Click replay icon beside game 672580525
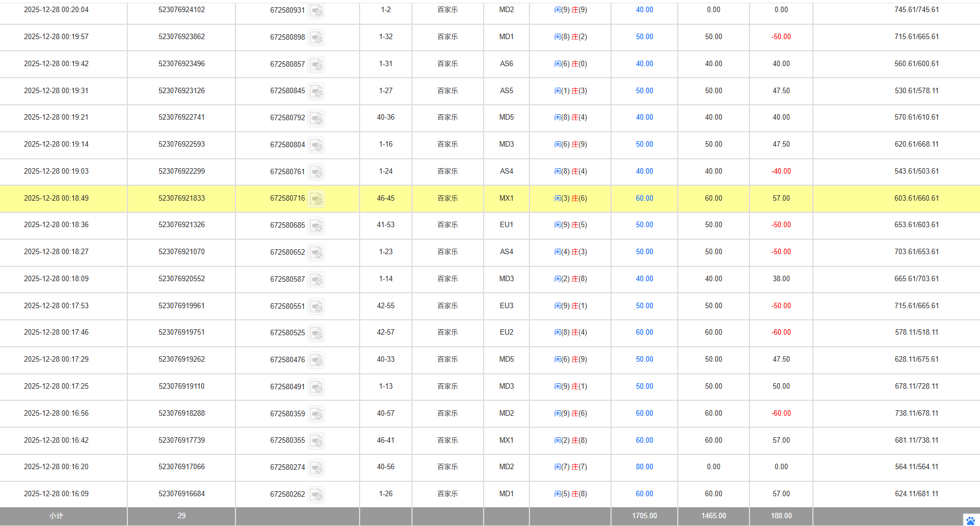980x526 pixels. [x=316, y=333]
